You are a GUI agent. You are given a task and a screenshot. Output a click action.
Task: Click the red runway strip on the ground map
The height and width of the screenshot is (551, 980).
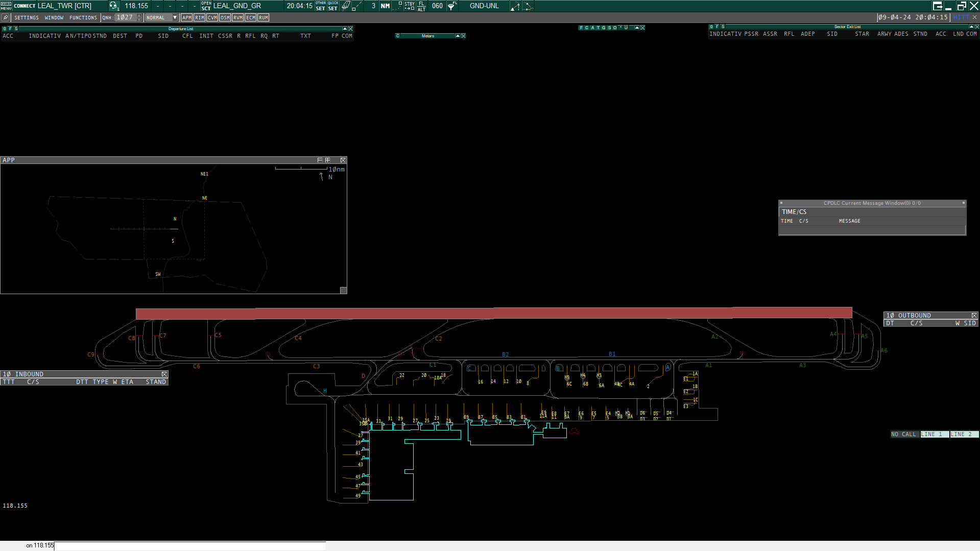click(x=494, y=313)
